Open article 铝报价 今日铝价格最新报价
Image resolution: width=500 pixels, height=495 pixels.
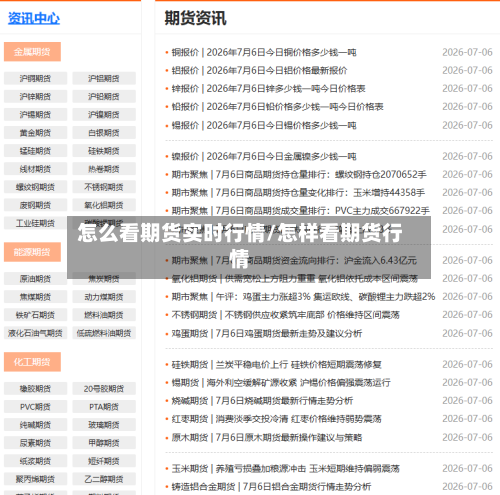point(259,70)
